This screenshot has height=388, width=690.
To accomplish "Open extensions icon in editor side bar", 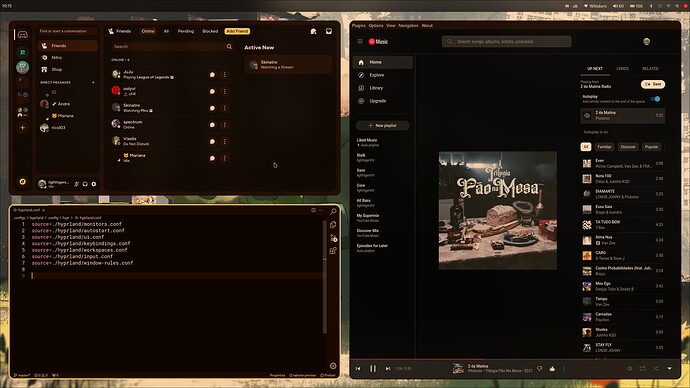I will [333, 251].
